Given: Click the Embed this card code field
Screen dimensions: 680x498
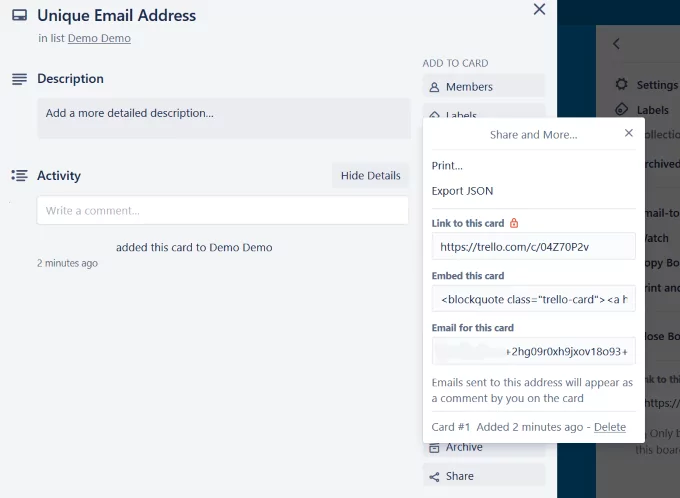Looking at the screenshot, I should pyautogui.click(x=533, y=299).
